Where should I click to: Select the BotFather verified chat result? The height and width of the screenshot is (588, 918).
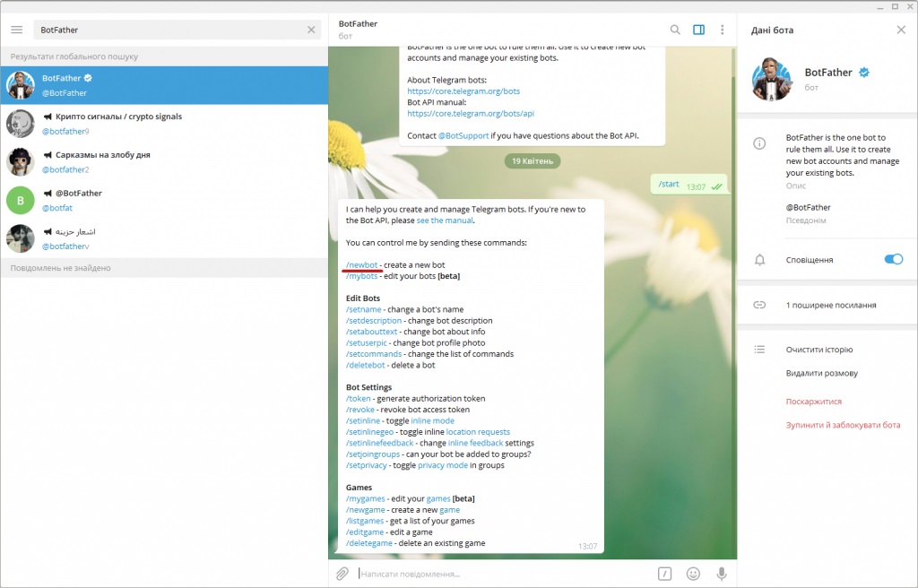(165, 85)
